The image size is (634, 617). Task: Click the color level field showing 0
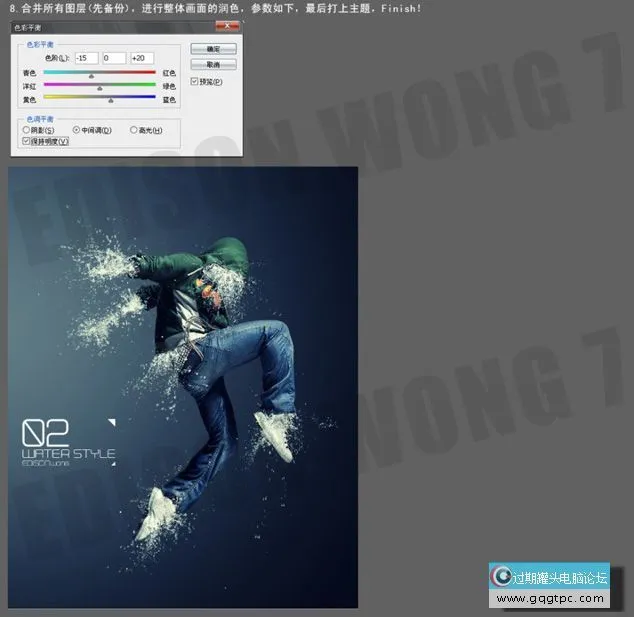tap(114, 58)
